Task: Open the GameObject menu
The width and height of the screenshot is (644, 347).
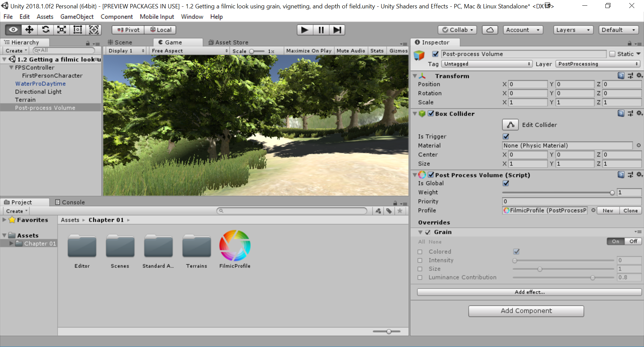Action: click(77, 17)
